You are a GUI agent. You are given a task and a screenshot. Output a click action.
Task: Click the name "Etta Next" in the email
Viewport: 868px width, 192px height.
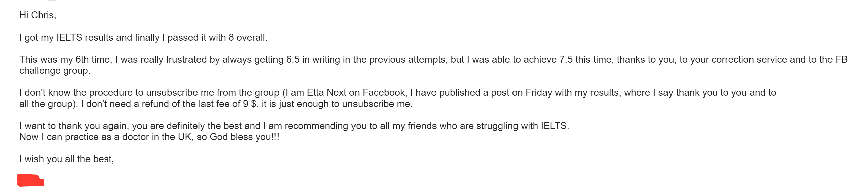(x=326, y=93)
